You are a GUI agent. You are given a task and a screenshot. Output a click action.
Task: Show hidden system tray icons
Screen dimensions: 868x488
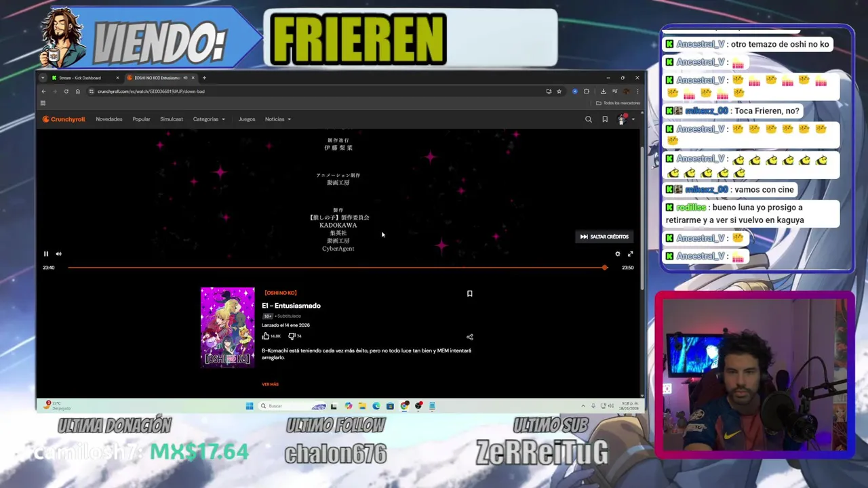(x=583, y=406)
